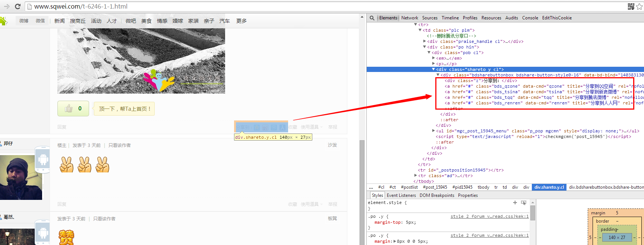The image size is (644, 245).
Task: Open the Profiles panel tab
Action: coord(470,18)
